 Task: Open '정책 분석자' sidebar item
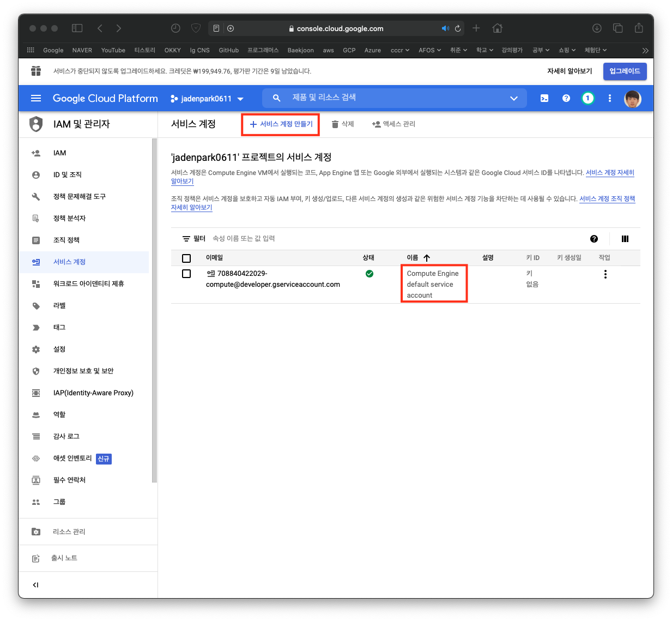click(x=84, y=219)
